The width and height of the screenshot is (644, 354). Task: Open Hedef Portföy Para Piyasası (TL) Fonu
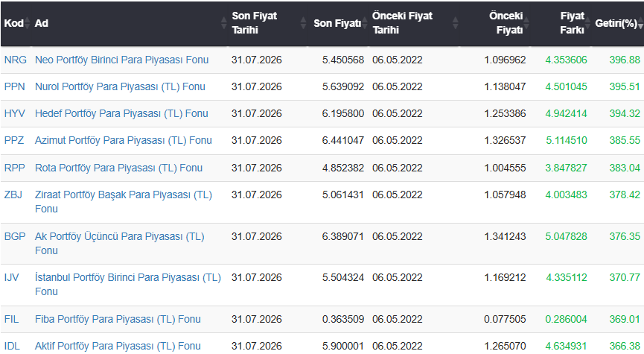pos(121,113)
